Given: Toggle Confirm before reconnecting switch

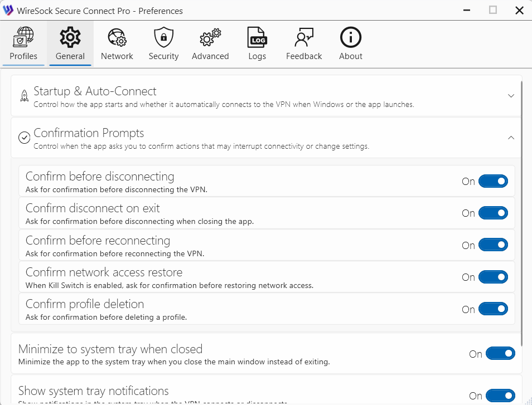Looking at the screenshot, I should 493,245.
